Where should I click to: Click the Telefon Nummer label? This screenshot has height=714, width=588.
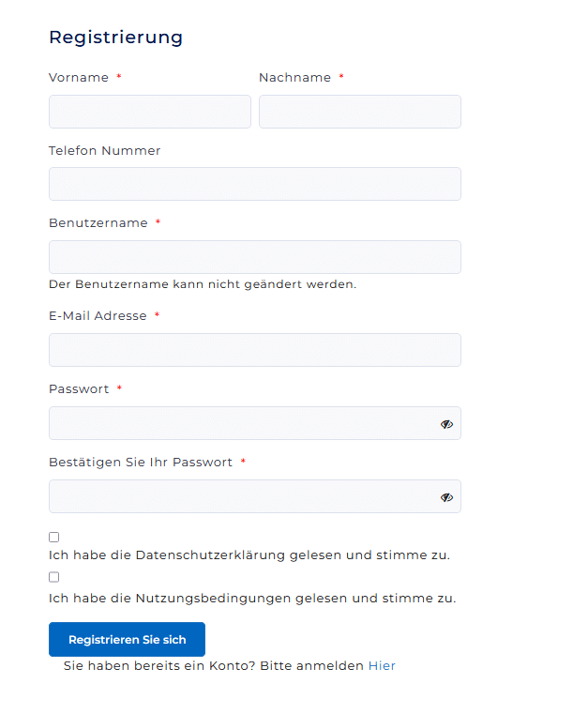[x=105, y=151]
